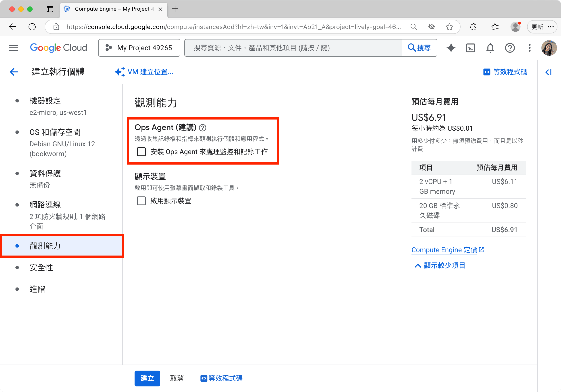Open bottom 等效程式碼 link
The height and width of the screenshot is (392, 561).
tap(221, 378)
